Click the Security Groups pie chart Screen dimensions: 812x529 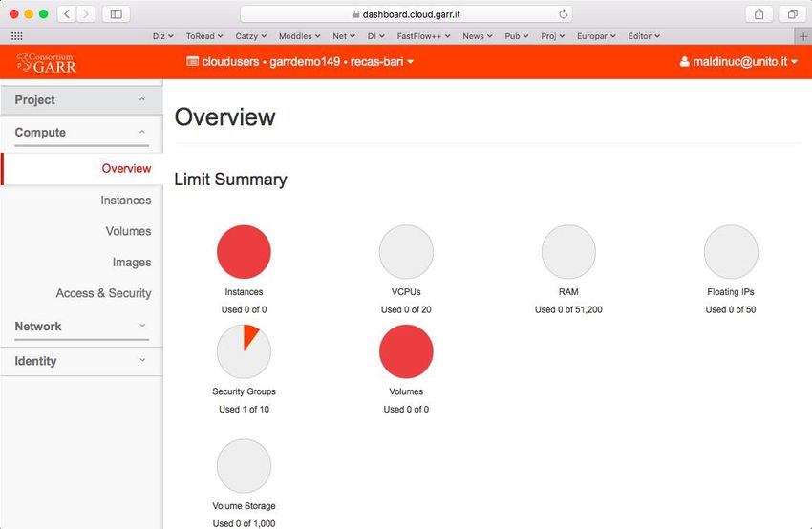244,351
